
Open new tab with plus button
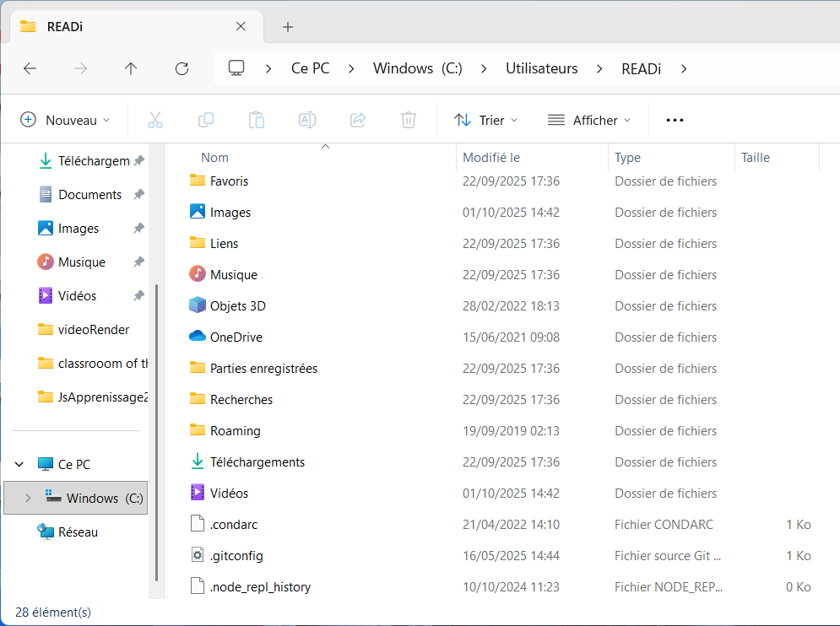288,26
